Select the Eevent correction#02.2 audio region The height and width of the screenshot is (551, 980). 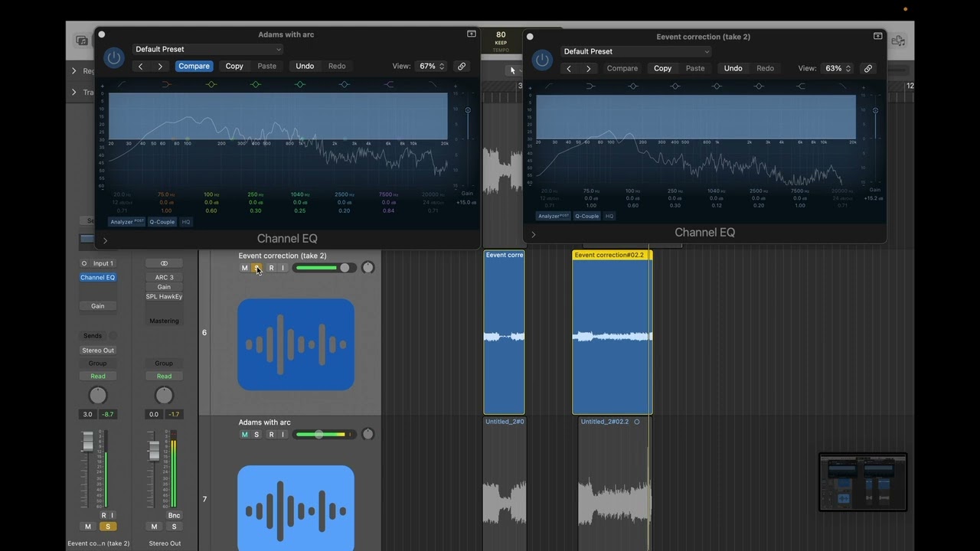pos(612,332)
